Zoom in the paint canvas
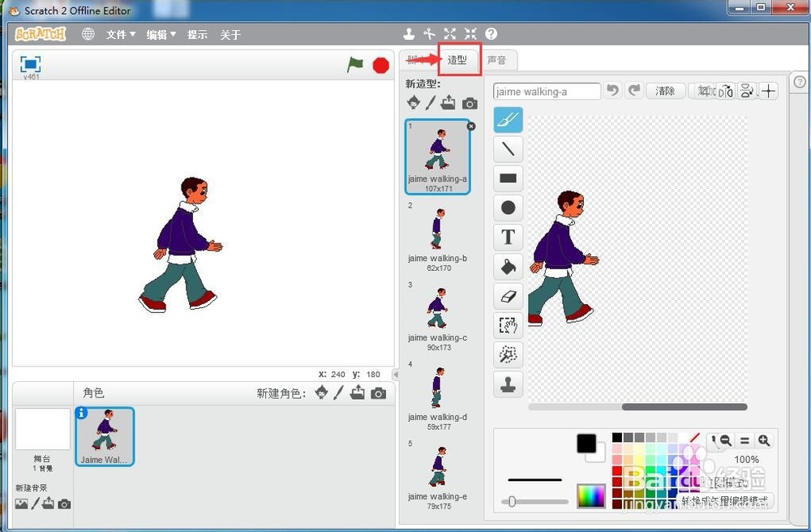Viewport: 811px width, 532px height. tap(764, 440)
